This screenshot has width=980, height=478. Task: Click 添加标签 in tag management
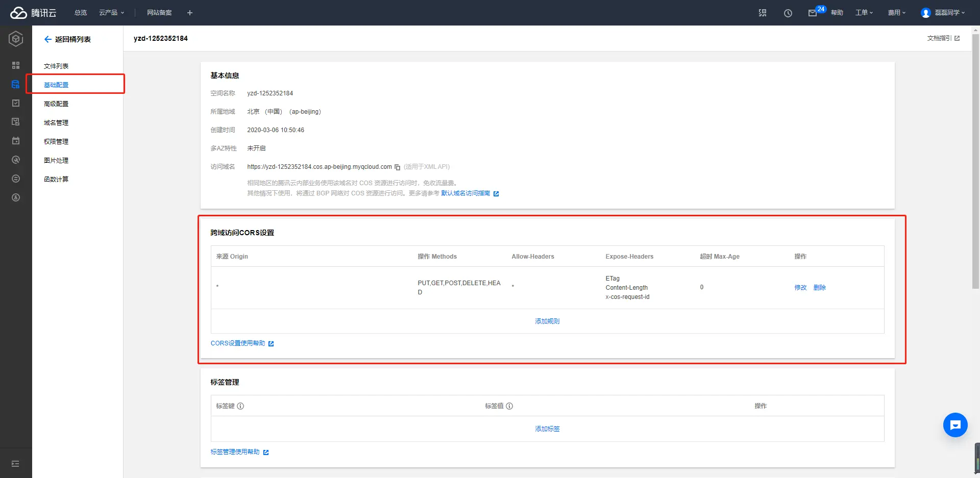pyautogui.click(x=547, y=429)
